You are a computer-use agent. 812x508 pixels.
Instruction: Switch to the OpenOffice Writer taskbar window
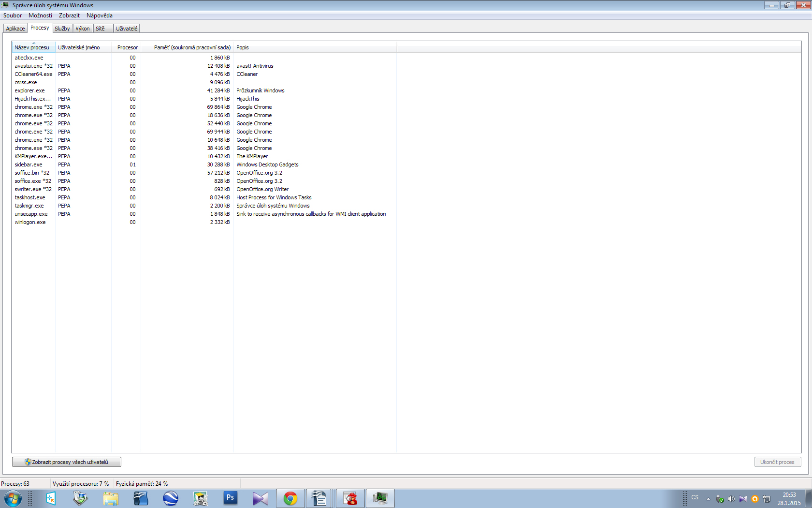point(319,498)
